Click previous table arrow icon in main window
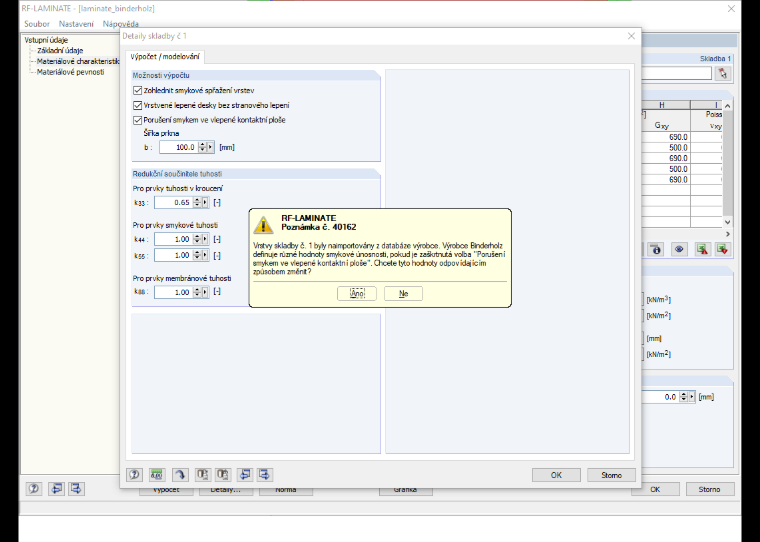This screenshot has height=542, width=760. point(57,489)
